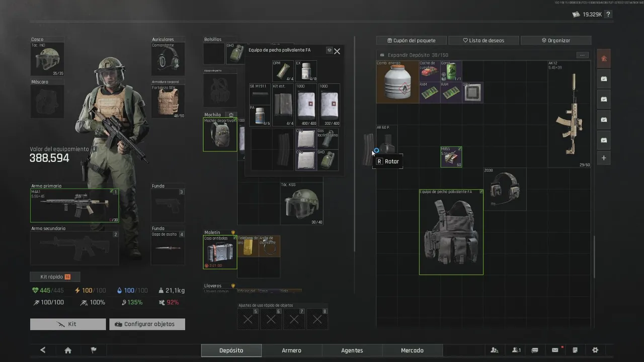Screen dimensions: 644x362
Task: Select the Sil. M1911 suppressor item
Action: [x=260, y=94]
